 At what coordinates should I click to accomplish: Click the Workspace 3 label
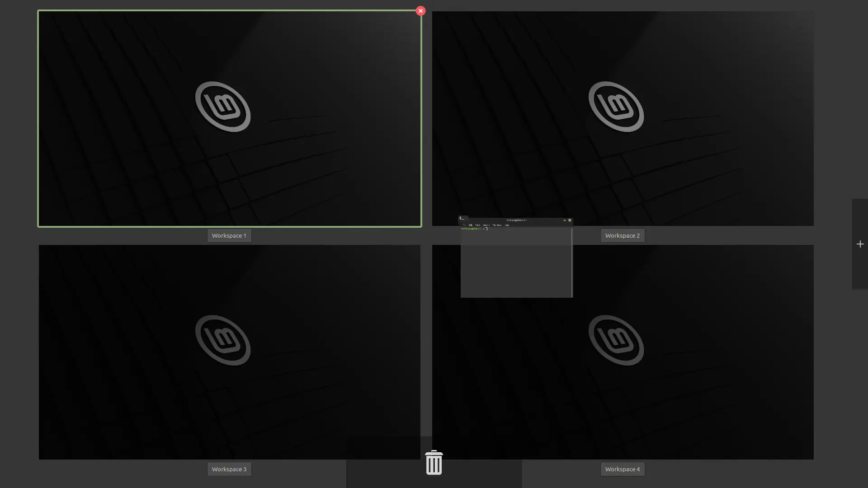tap(229, 469)
